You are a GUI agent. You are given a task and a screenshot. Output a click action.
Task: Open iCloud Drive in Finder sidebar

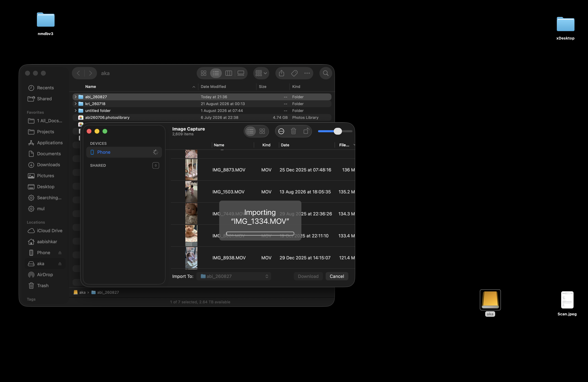pos(45,231)
